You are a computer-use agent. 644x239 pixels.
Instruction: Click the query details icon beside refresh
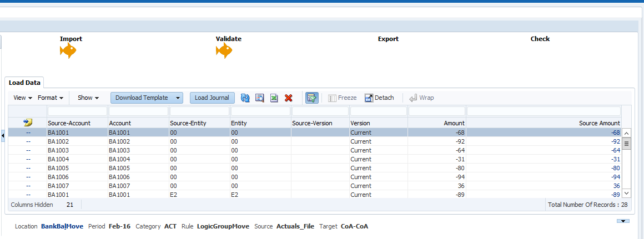[x=260, y=98]
